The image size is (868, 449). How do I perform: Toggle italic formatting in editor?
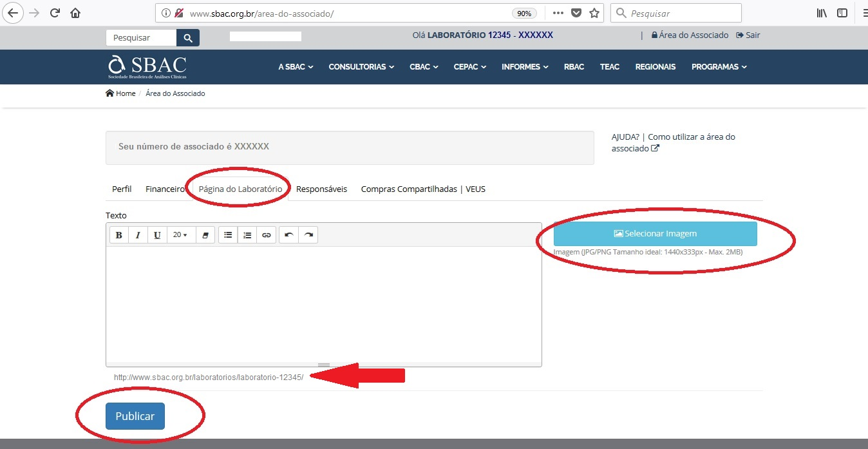(x=138, y=235)
